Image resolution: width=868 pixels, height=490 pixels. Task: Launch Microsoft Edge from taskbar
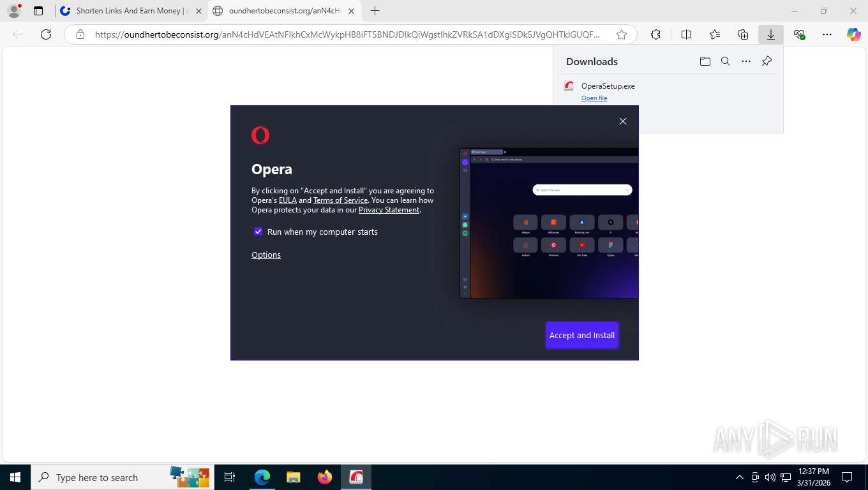(x=262, y=477)
